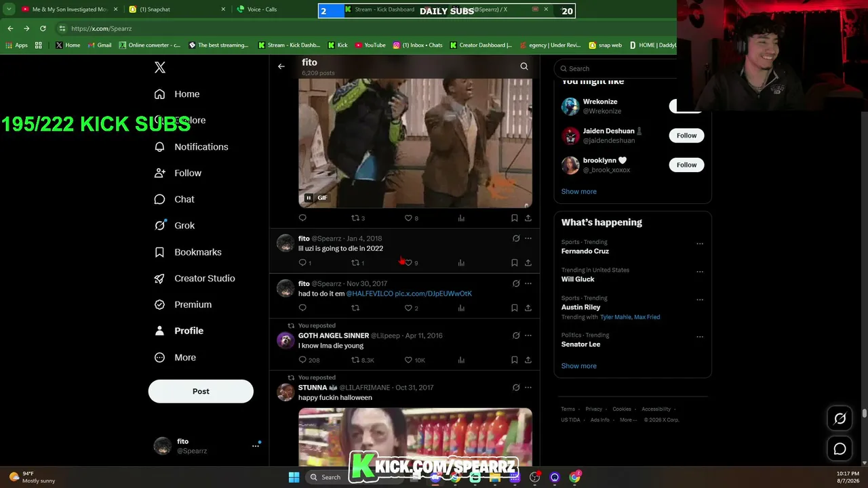Screen dimensions: 868x488
Task: Switch to the Voice - Calls tab
Action: point(271,9)
